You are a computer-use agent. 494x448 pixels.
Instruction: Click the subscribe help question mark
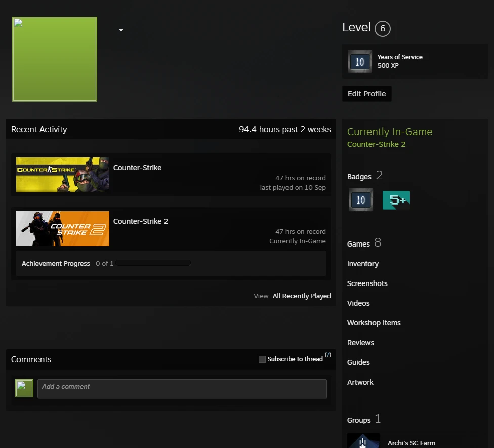tap(328, 355)
